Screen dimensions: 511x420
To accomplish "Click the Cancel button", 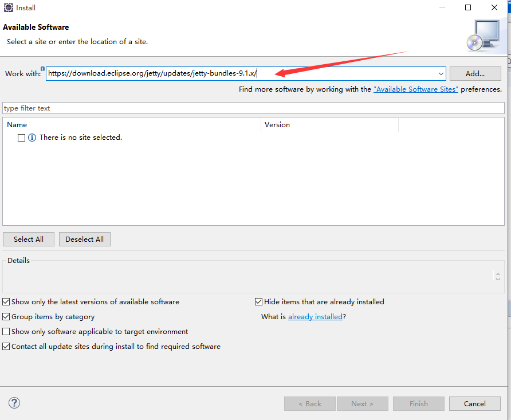I will click(474, 404).
